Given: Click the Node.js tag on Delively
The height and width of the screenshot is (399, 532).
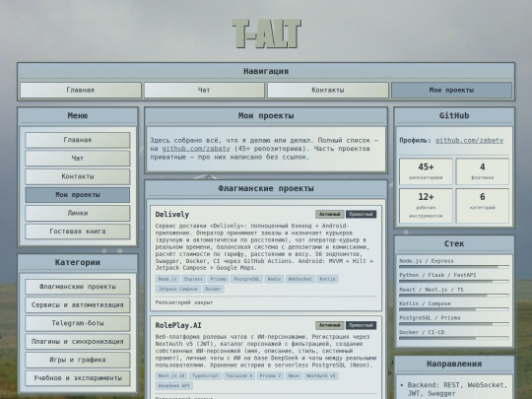Looking at the screenshot, I should pos(167,279).
